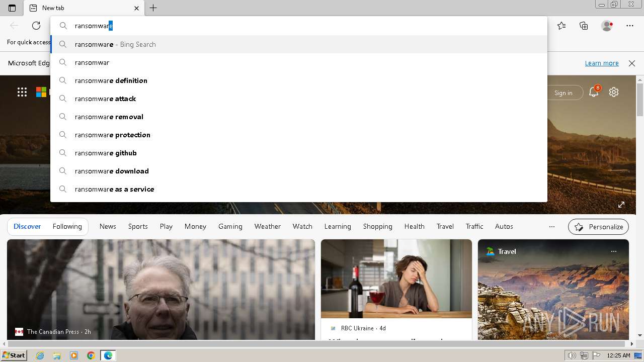Dismiss the Microsoft Edge notification bar

point(632,63)
